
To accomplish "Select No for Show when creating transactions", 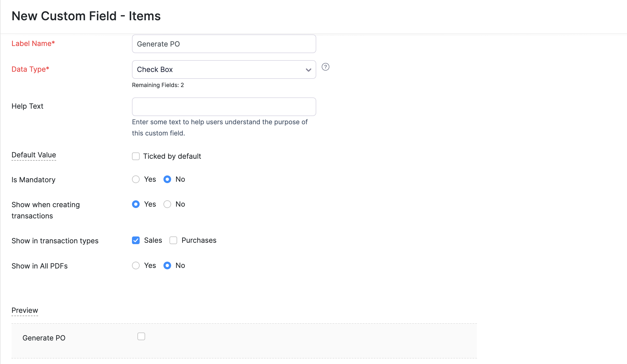I will click(167, 204).
